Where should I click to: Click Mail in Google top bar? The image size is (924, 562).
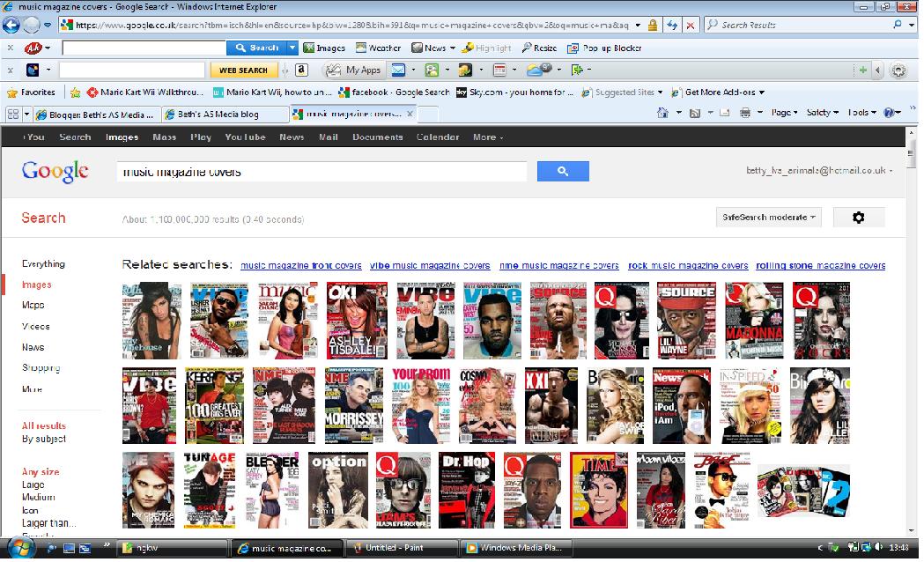[329, 137]
